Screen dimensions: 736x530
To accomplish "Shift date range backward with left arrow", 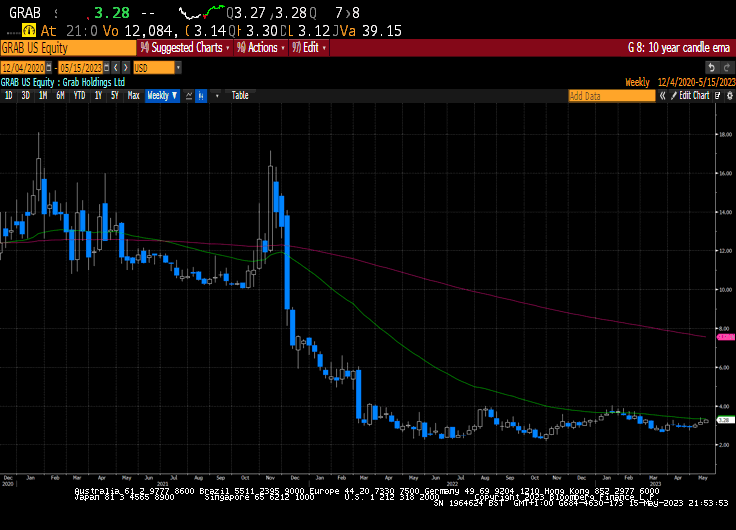I will click(116, 68).
